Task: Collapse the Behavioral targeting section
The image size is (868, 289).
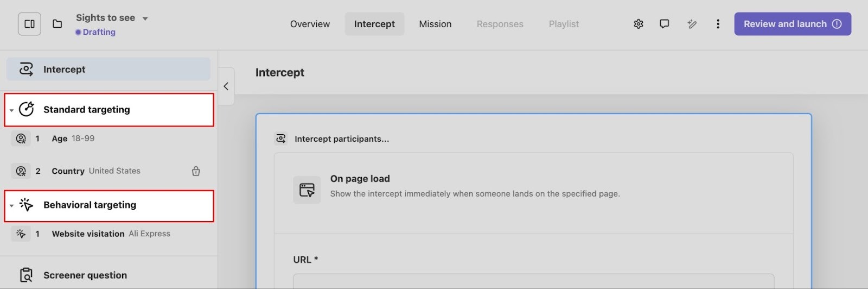Action: click(x=11, y=206)
